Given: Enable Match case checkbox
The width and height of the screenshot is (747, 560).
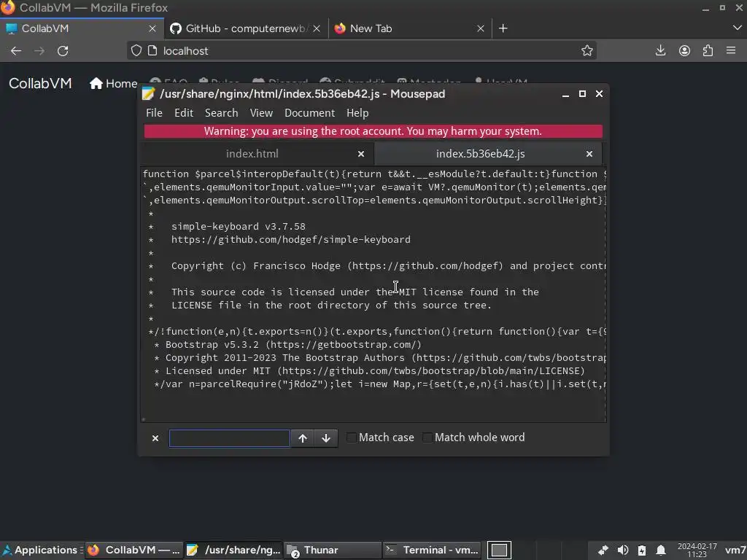Looking at the screenshot, I should tap(352, 437).
